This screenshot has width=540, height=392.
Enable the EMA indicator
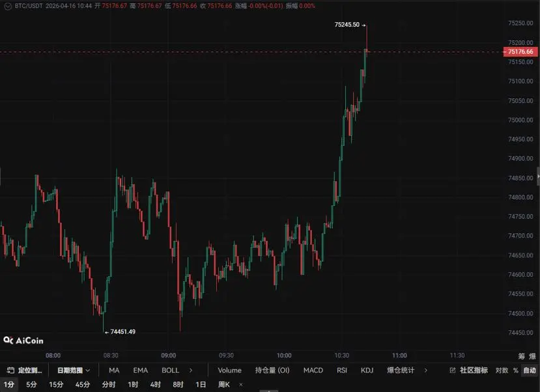point(141,371)
